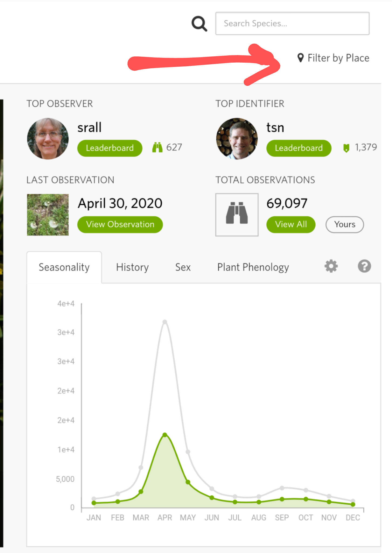Click the magnifying glass search icon
Viewport: 392px width, 553px height.
click(199, 24)
